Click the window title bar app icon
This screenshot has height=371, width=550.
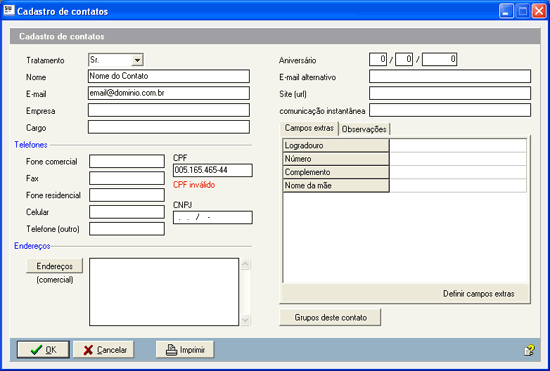coord(9,10)
